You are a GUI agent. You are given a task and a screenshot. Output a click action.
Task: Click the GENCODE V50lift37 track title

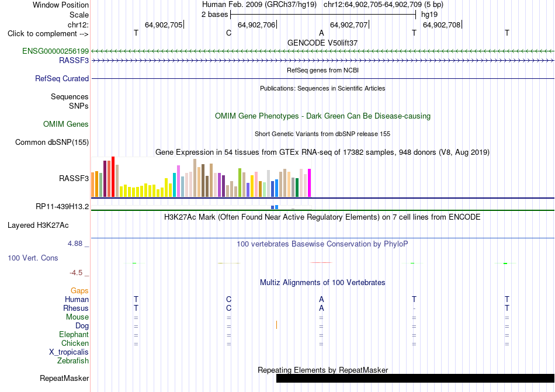pos(322,43)
